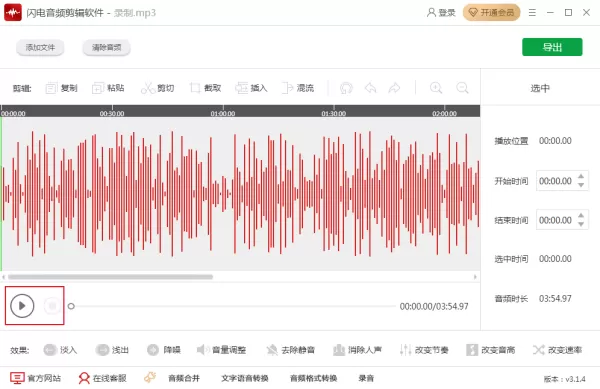Apply the 降噪 (noise reduction) effect

pyautogui.click(x=163, y=350)
